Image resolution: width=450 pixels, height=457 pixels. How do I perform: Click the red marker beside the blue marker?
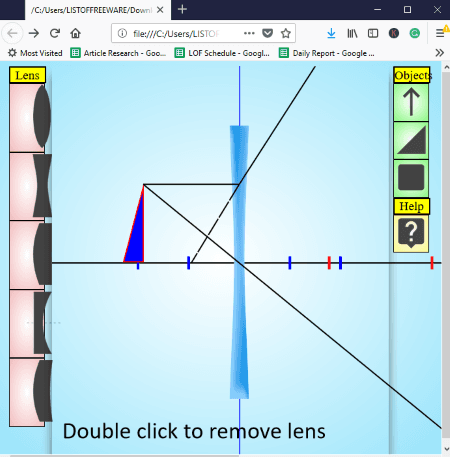point(329,263)
